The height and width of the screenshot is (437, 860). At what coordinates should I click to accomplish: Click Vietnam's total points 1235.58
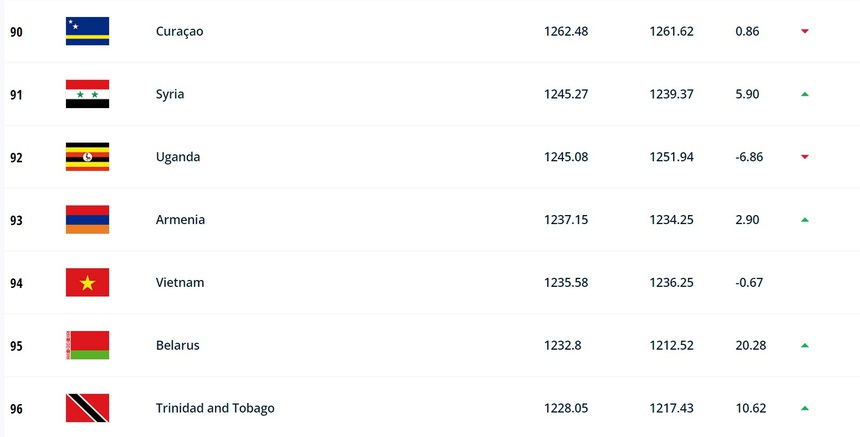point(566,282)
